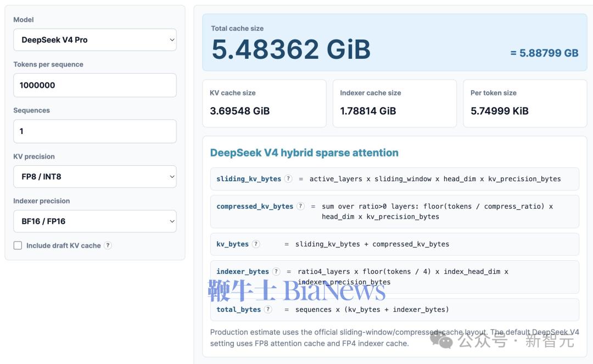Select the Per token size value 5.74999 KiB
Screen dimensions: 593x364
click(500, 111)
